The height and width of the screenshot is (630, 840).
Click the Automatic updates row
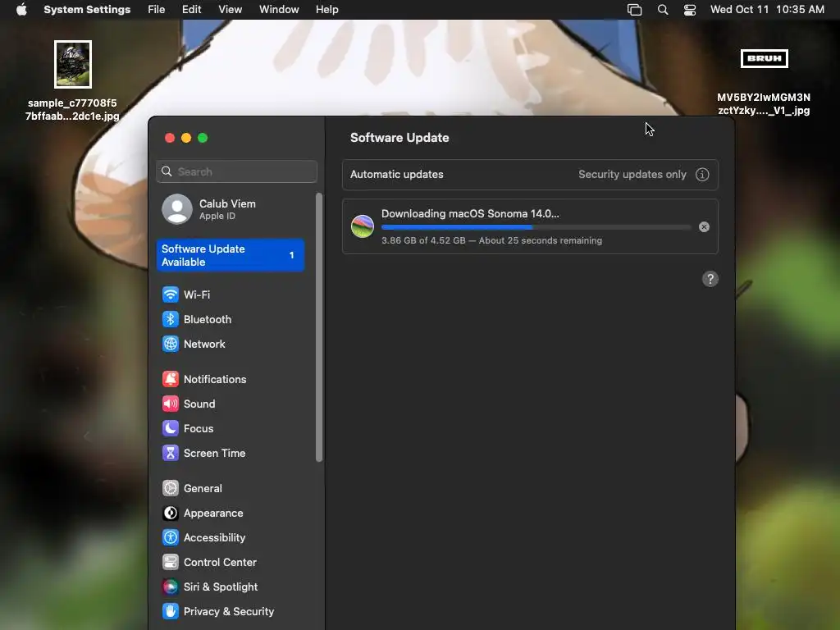(530, 175)
